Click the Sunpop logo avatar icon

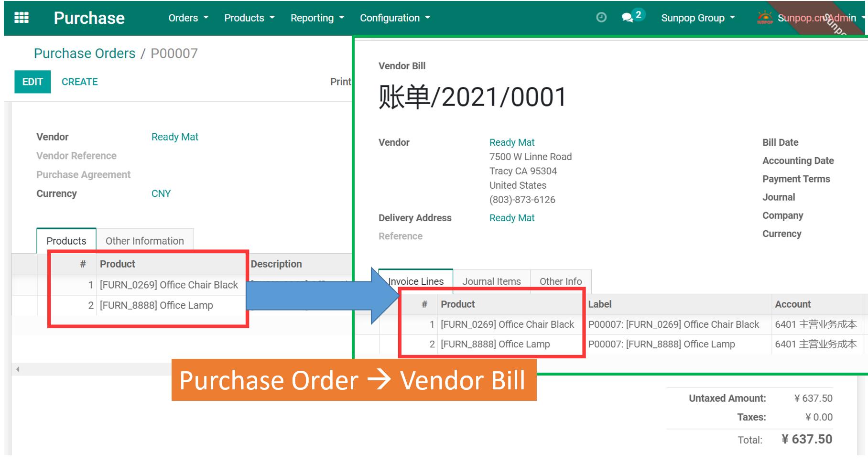(765, 18)
